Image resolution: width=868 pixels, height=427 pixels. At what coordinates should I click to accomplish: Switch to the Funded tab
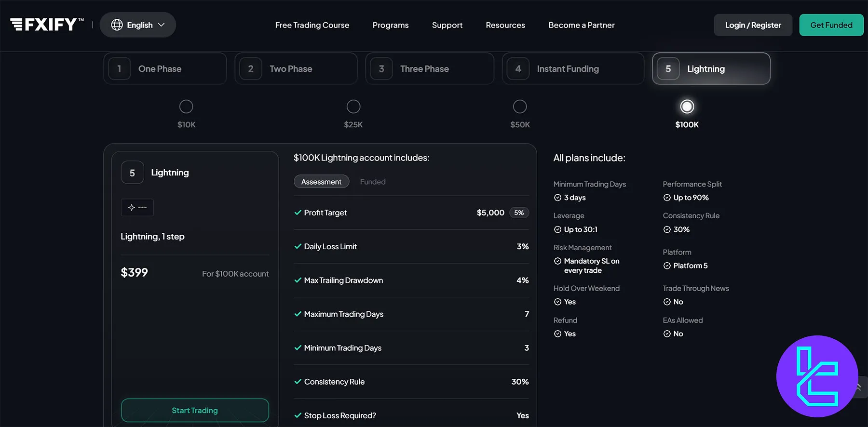(372, 182)
